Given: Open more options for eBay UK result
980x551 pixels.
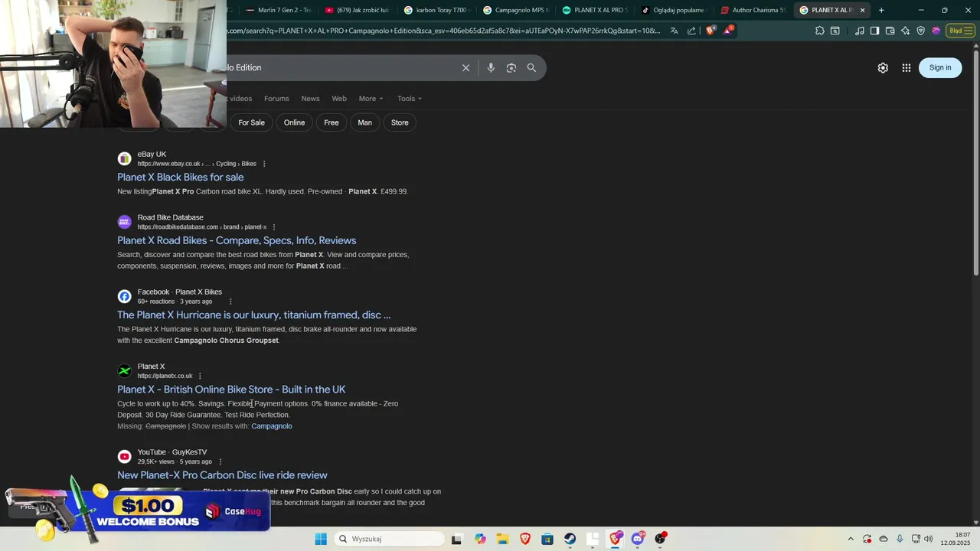Looking at the screenshot, I should click(x=264, y=164).
